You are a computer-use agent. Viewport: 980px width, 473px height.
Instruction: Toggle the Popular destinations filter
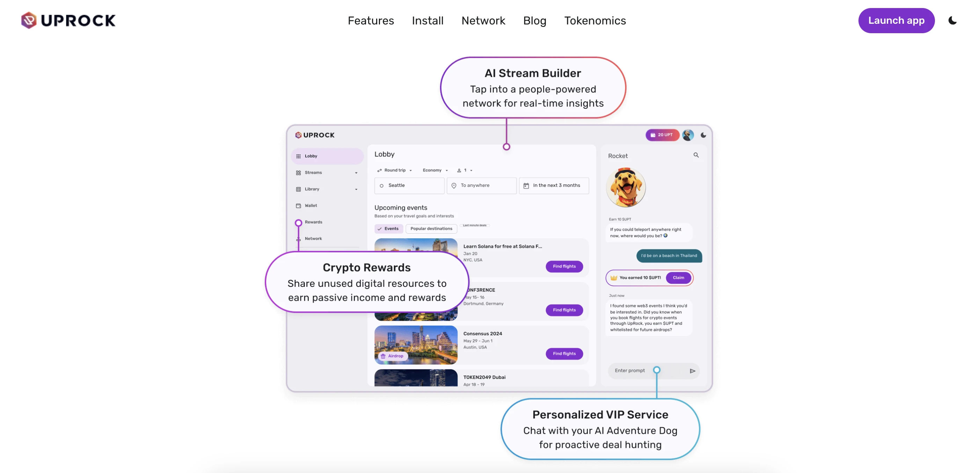coord(431,228)
